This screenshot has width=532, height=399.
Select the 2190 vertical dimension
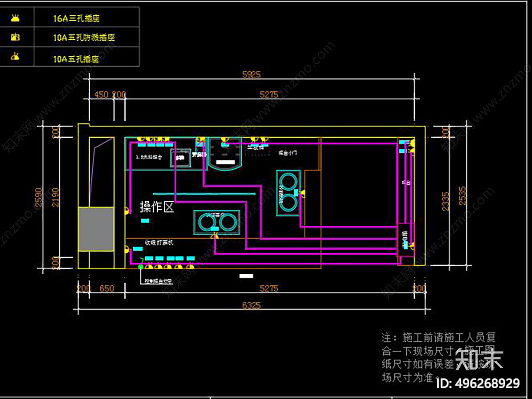click(x=55, y=197)
